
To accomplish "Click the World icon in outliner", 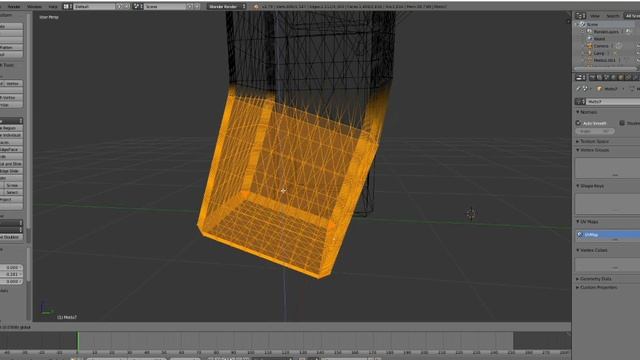I will [x=589, y=39].
